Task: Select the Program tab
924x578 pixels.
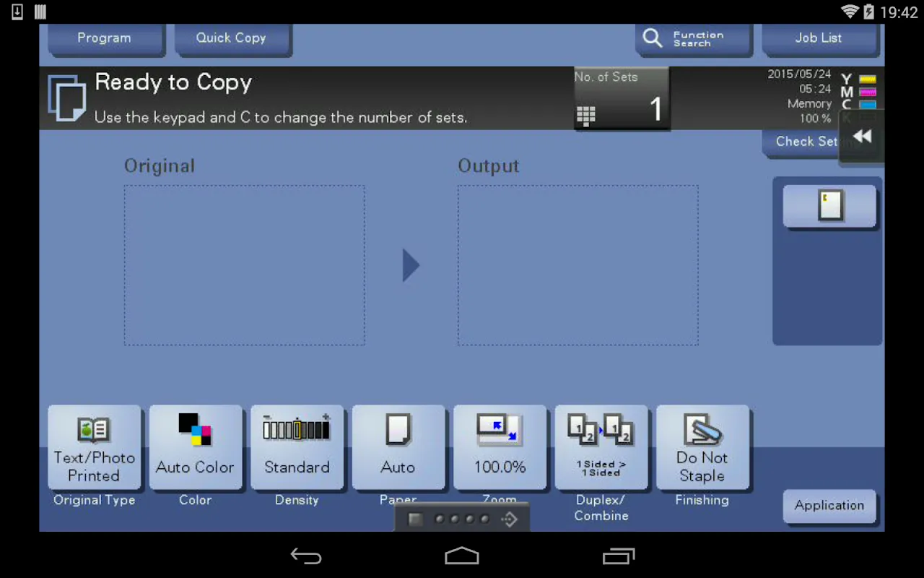Action: (104, 38)
